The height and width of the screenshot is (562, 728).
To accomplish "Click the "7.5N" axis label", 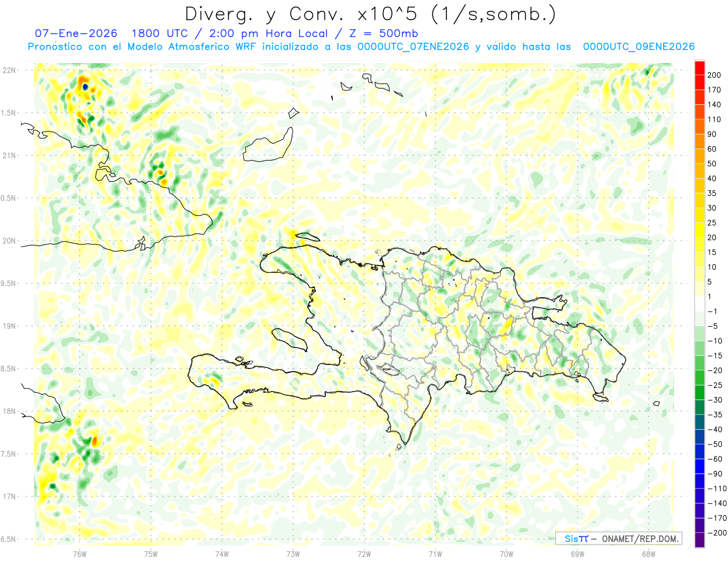I will 9,453.
